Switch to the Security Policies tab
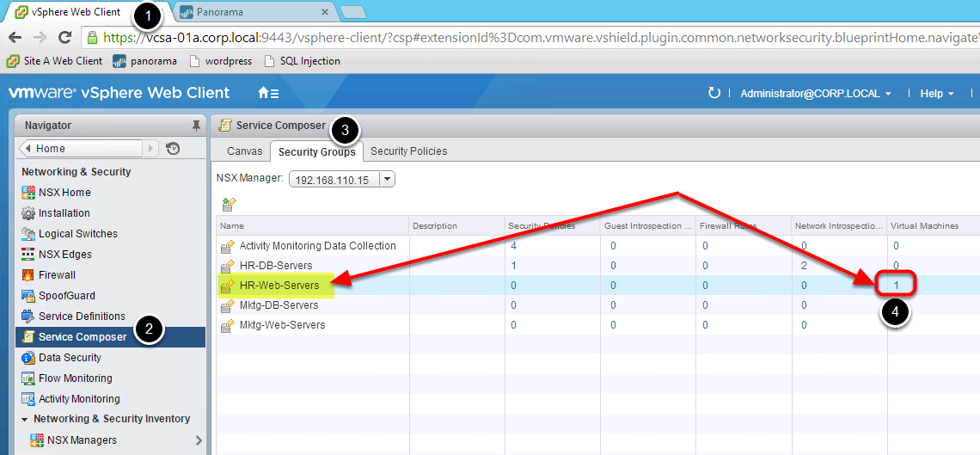 pyautogui.click(x=408, y=151)
